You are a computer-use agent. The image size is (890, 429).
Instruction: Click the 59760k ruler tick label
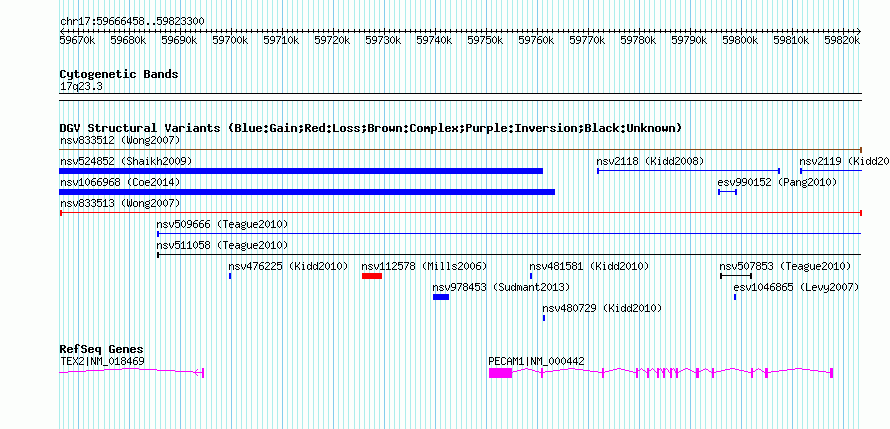(536, 40)
